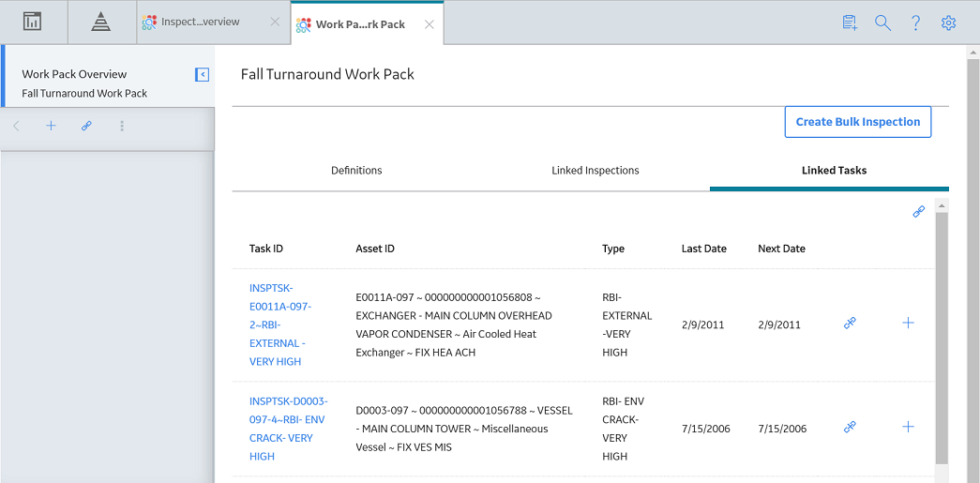980x483 pixels.
Task: Click the Fall Turnaround Work Pack heading
Action: 327,74
